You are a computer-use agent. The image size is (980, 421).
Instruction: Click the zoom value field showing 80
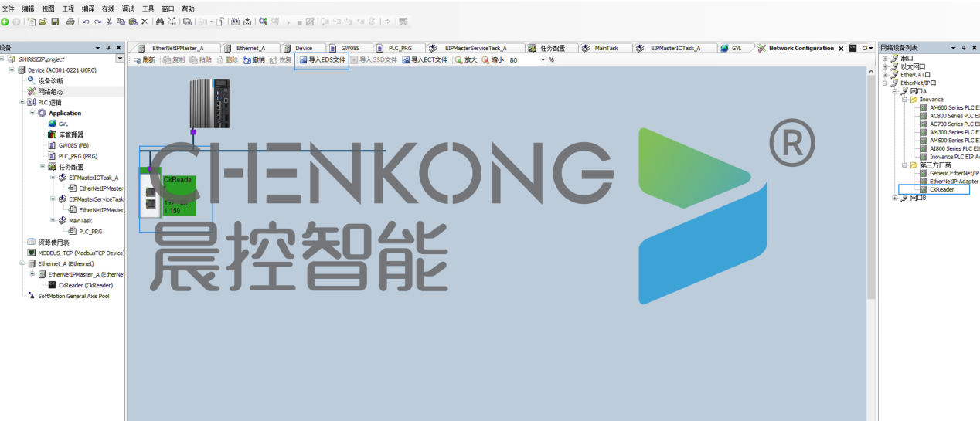pos(523,59)
